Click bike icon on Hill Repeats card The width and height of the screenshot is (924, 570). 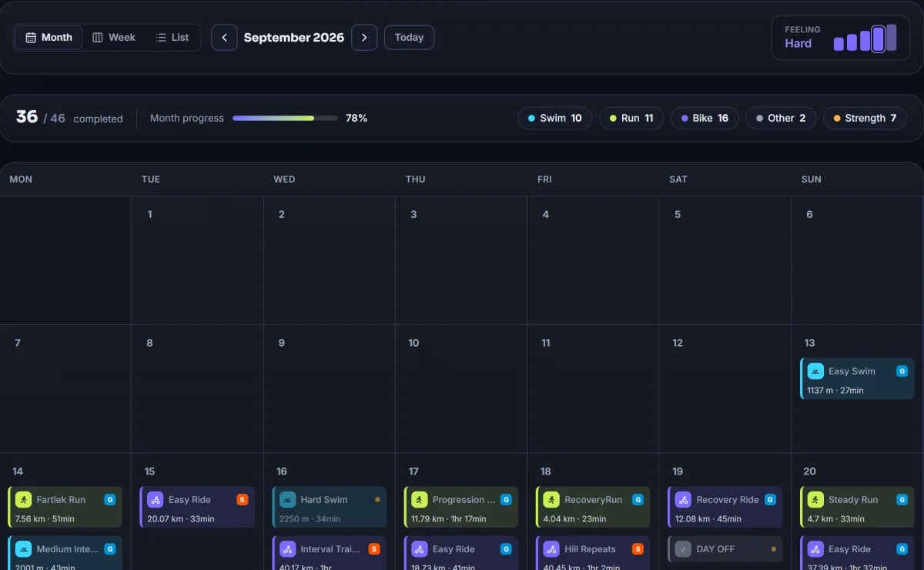tap(551, 549)
